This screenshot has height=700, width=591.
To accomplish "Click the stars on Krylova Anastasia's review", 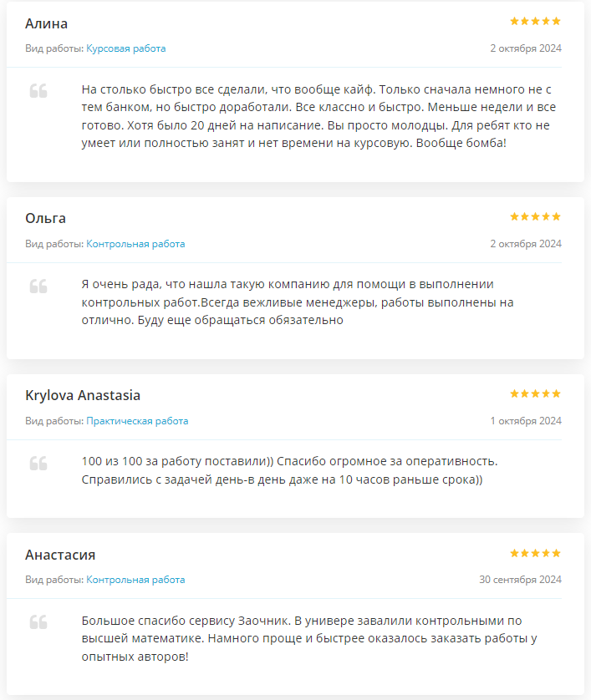I will tap(535, 393).
